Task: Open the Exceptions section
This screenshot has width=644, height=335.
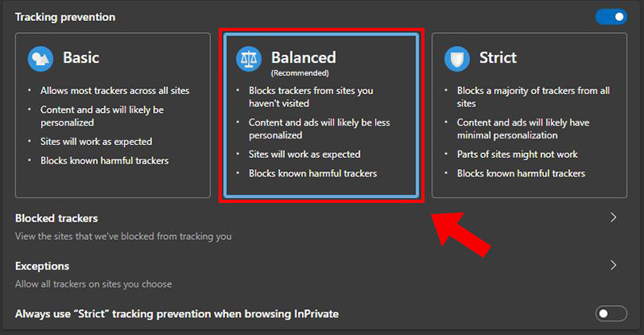Action: (316, 275)
